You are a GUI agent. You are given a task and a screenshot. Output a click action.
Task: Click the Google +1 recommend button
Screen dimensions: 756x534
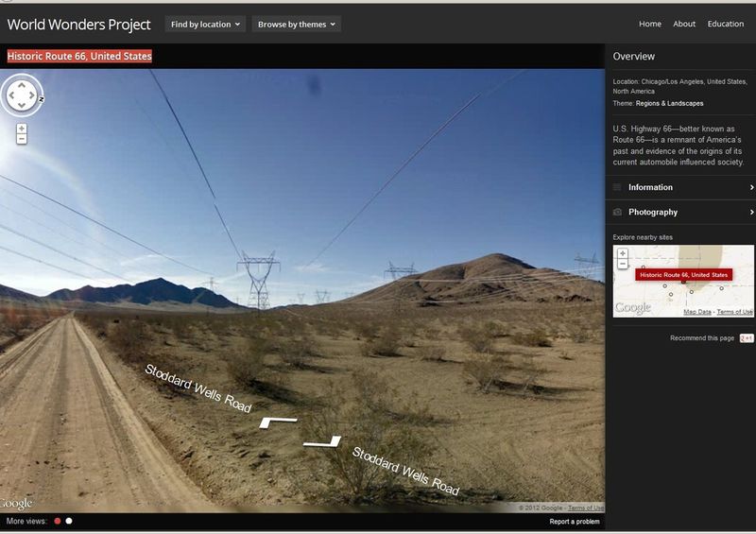coord(747,338)
